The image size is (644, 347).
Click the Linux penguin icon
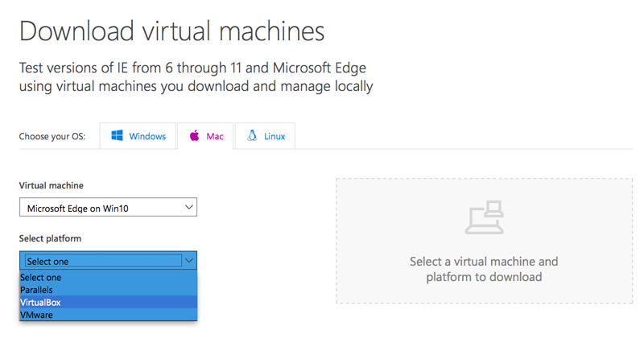point(252,136)
